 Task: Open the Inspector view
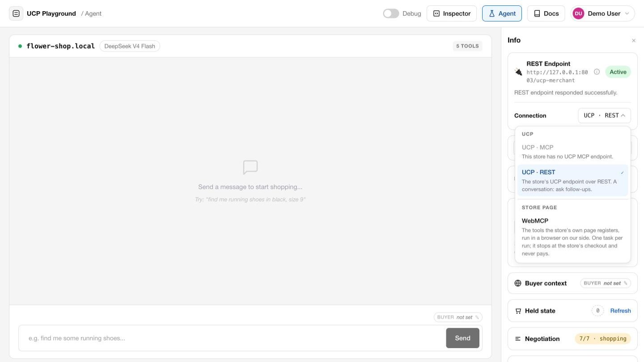pyautogui.click(x=452, y=13)
